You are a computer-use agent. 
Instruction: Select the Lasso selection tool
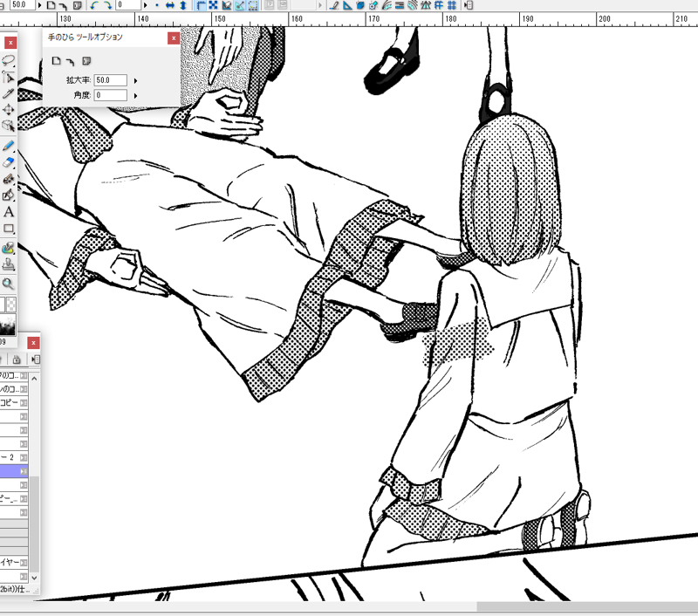tap(8, 59)
